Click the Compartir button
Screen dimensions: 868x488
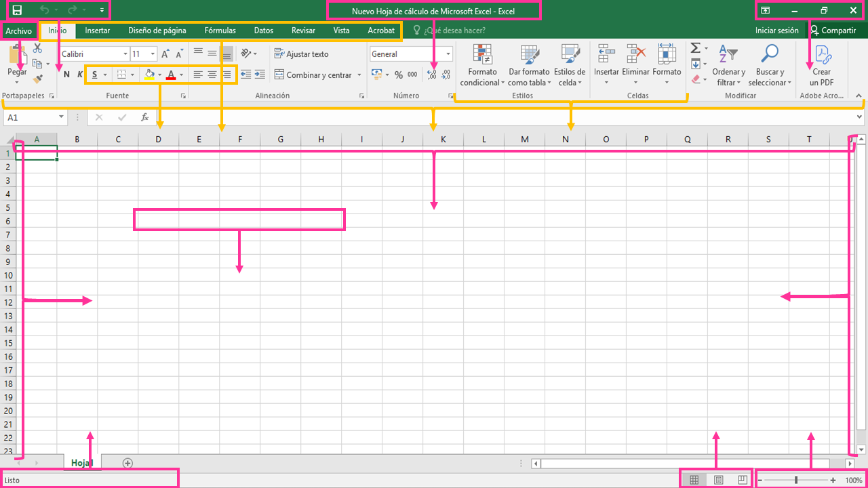coord(833,30)
